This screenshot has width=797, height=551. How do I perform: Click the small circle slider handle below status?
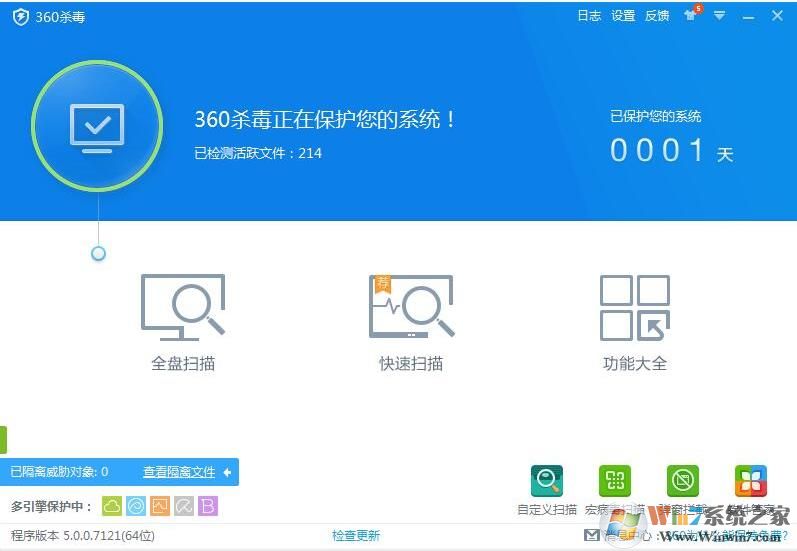click(98, 253)
